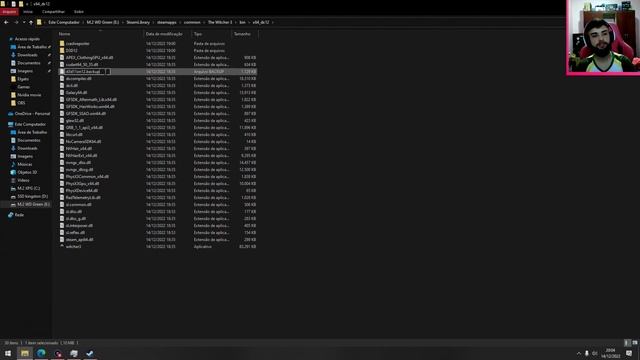Screen dimensions: 640x360
Task: Click 'steamapps' in the address path
Action: pos(167,22)
